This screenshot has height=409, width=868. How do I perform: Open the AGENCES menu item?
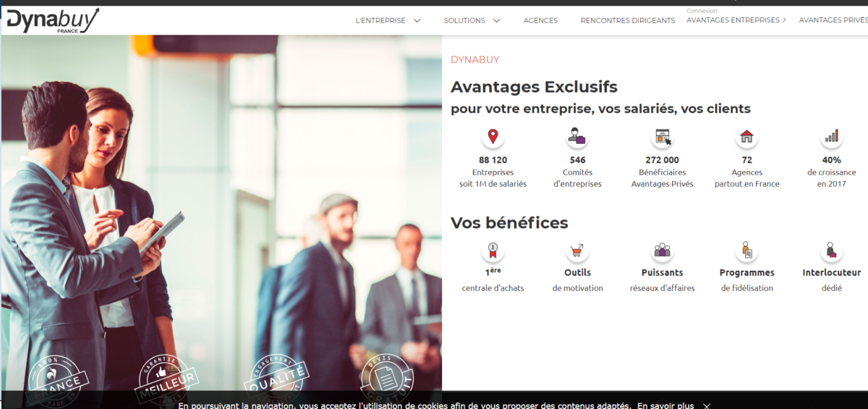pyautogui.click(x=540, y=20)
